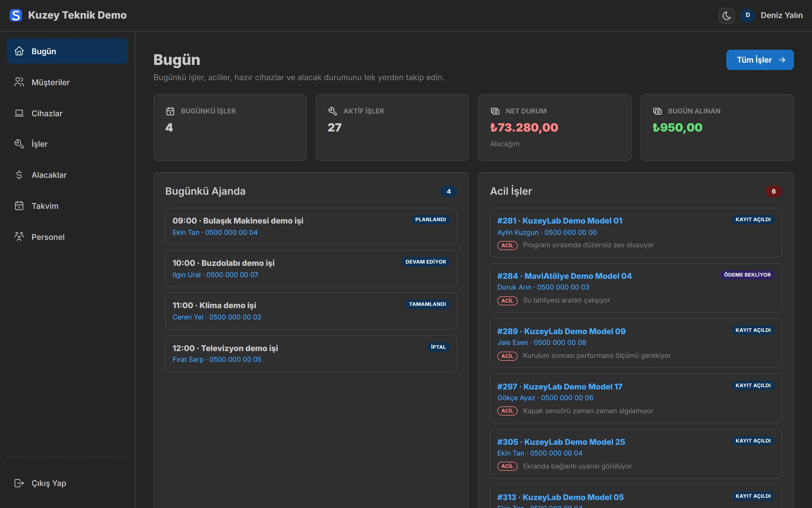Viewport: 812px width, 508px height.
Task: Click the ÖDEME BEKLİYOR status badge
Action: (747, 275)
